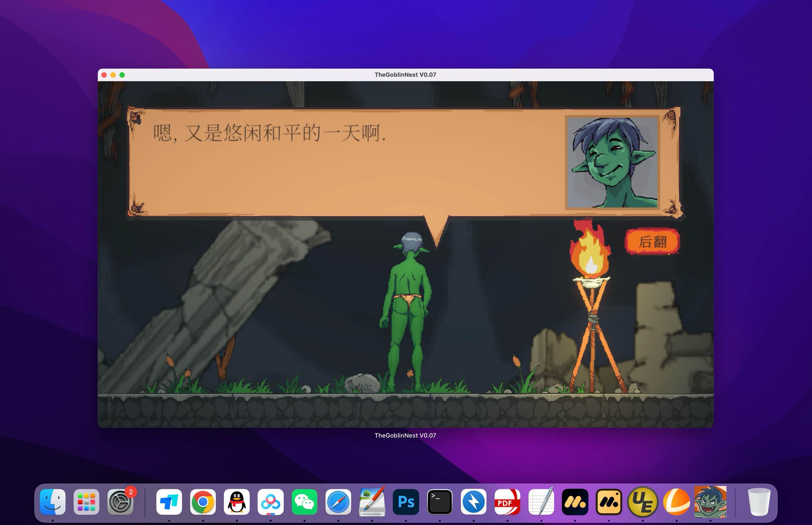Open System Preferences showing the notification badge
Image resolution: width=812 pixels, height=525 pixels.
click(x=121, y=502)
